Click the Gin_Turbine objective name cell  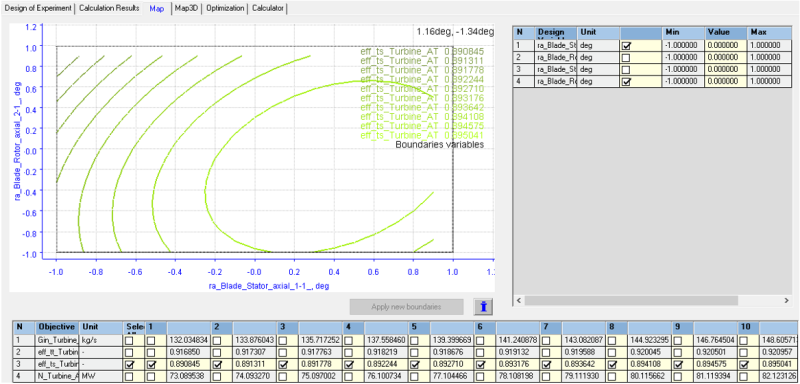[57, 340]
